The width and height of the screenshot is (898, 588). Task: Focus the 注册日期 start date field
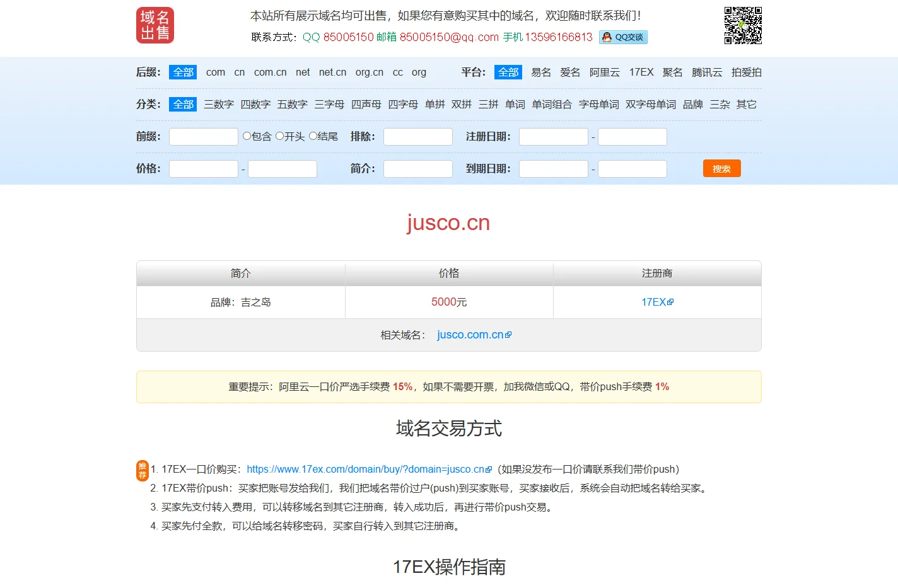(554, 137)
